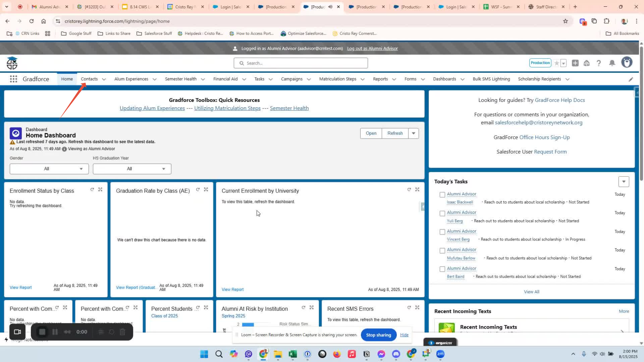644x362 pixels.
Task: Expand the Alum Experiences tab chevron
Action: pyautogui.click(x=155, y=79)
